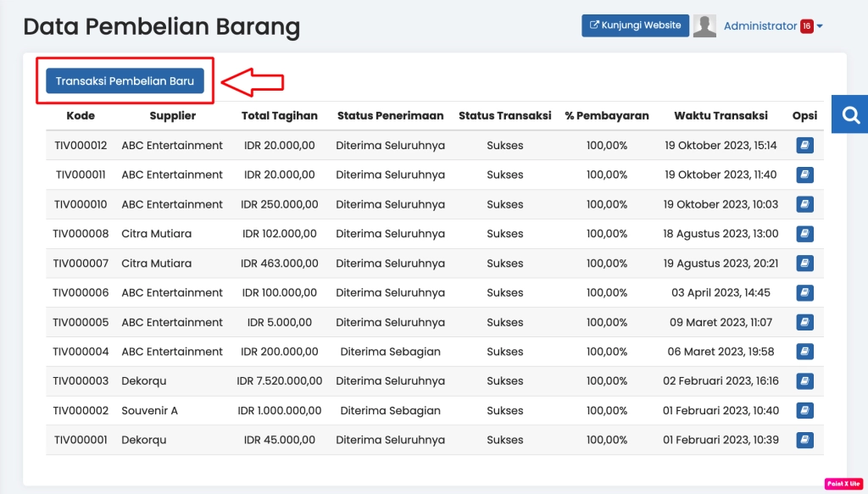Open details for Citra Mutiara purchase TIV000008
868x494 pixels.
tap(804, 233)
